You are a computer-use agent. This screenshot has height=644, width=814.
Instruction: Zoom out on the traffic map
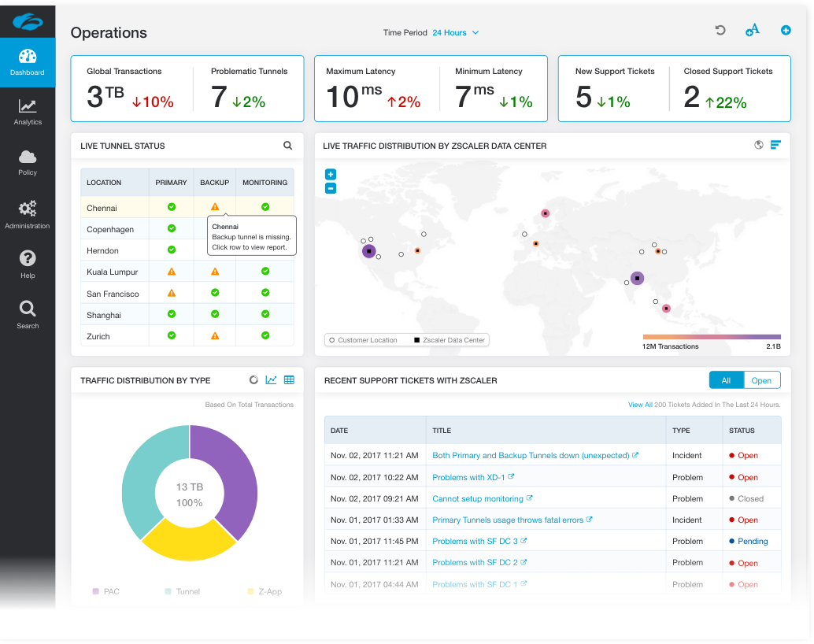click(331, 188)
